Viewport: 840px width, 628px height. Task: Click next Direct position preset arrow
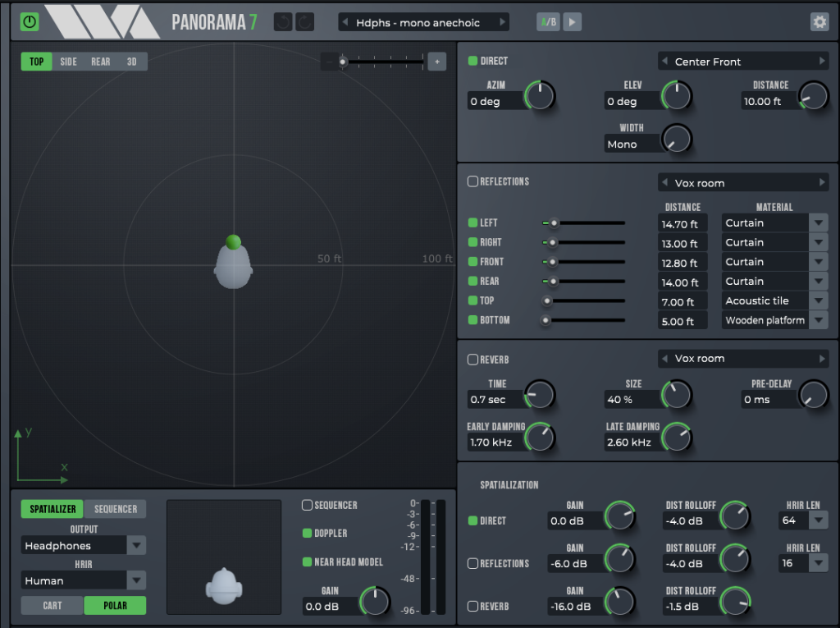coord(822,61)
